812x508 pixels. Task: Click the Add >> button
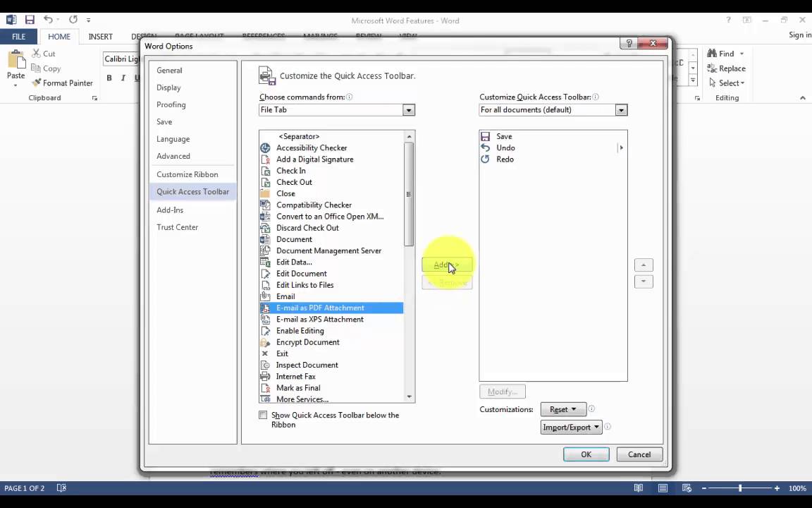click(447, 265)
